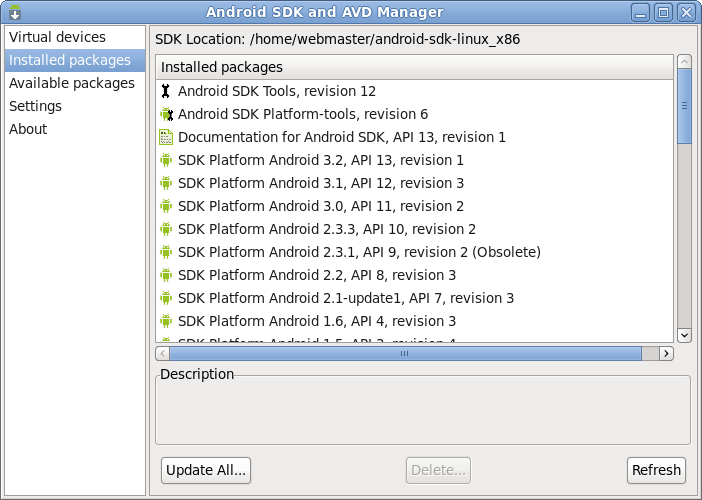Select SDK Platform Android 3.2, API 13
Viewport: 702px width, 500px height.
415,160
